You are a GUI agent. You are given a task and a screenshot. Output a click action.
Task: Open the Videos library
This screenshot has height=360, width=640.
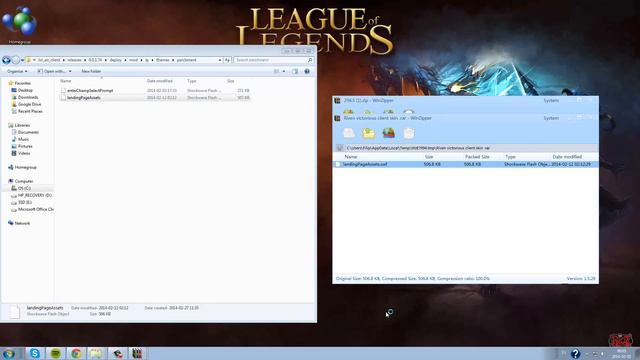(24, 153)
